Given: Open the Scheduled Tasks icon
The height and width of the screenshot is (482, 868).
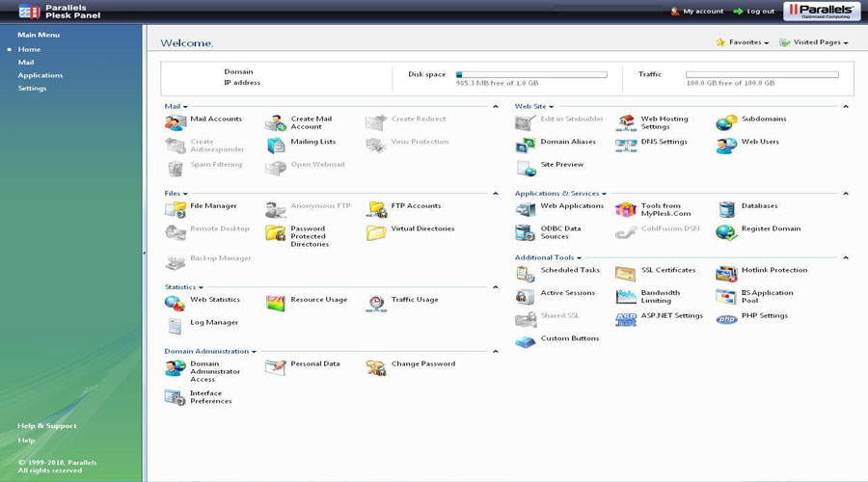Looking at the screenshot, I should click(x=525, y=274).
